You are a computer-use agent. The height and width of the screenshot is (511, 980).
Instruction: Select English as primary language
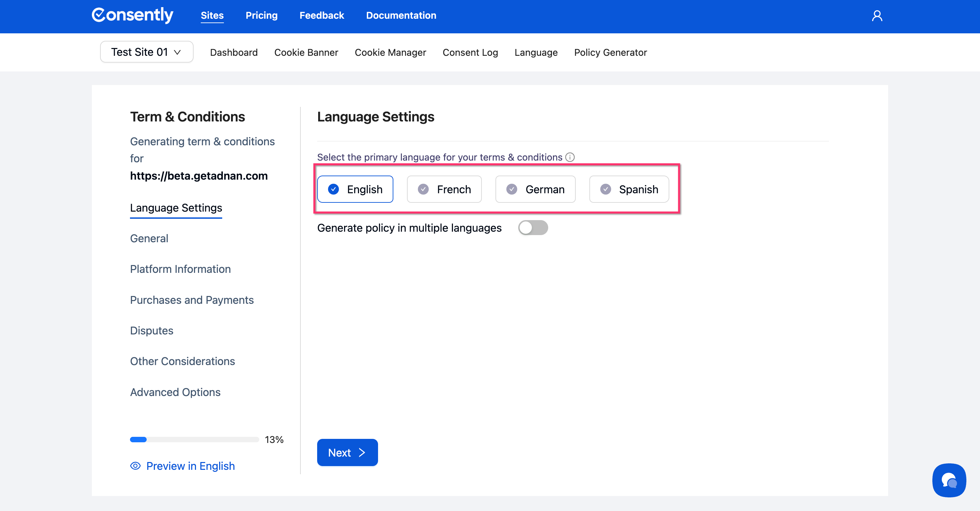coord(355,189)
